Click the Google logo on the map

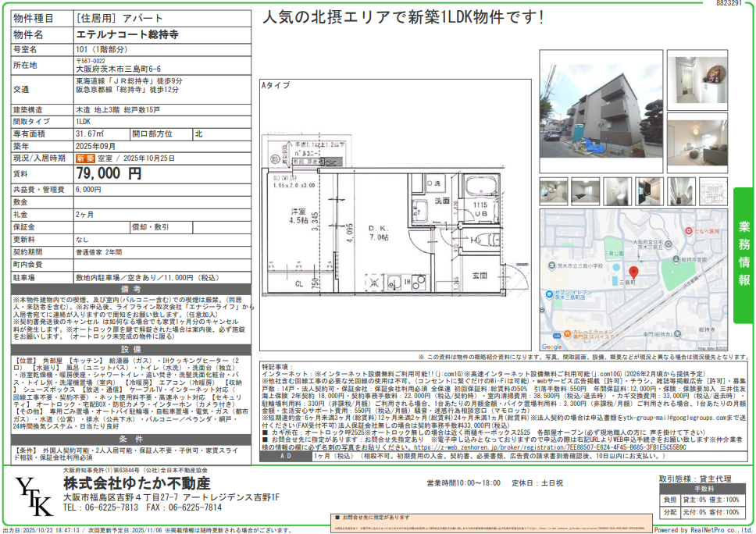pos(552,347)
